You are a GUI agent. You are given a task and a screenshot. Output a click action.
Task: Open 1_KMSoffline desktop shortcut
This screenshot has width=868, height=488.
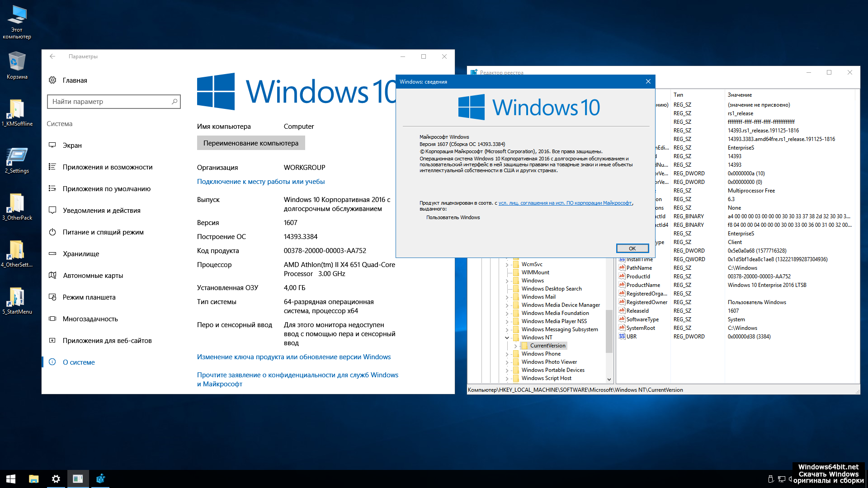point(17,110)
